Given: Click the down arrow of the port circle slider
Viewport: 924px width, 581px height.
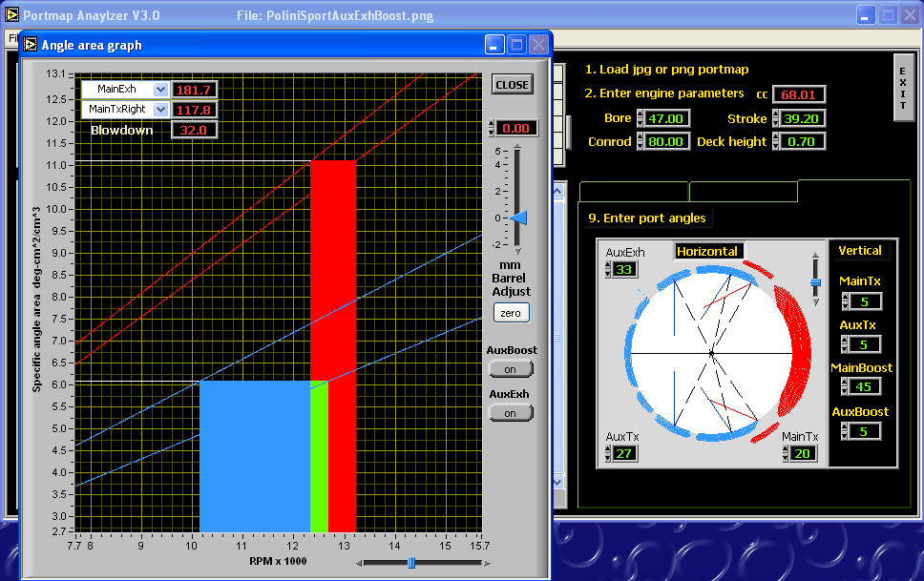Looking at the screenshot, I should coord(815,302).
